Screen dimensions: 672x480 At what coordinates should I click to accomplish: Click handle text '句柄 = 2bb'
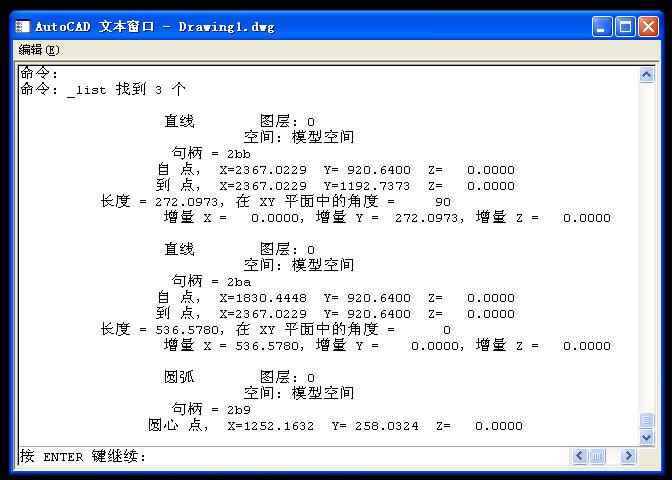click(x=211, y=153)
